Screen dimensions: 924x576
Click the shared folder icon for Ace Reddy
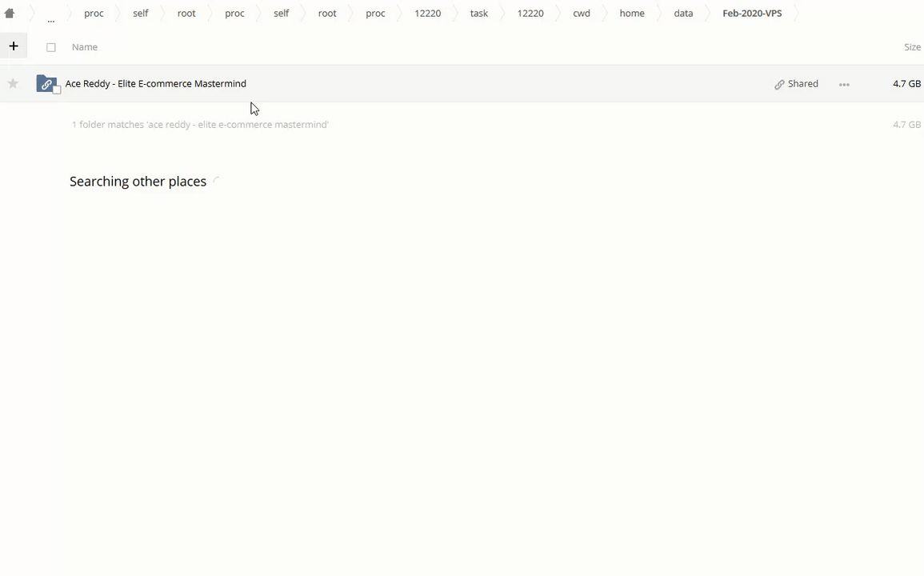click(46, 83)
